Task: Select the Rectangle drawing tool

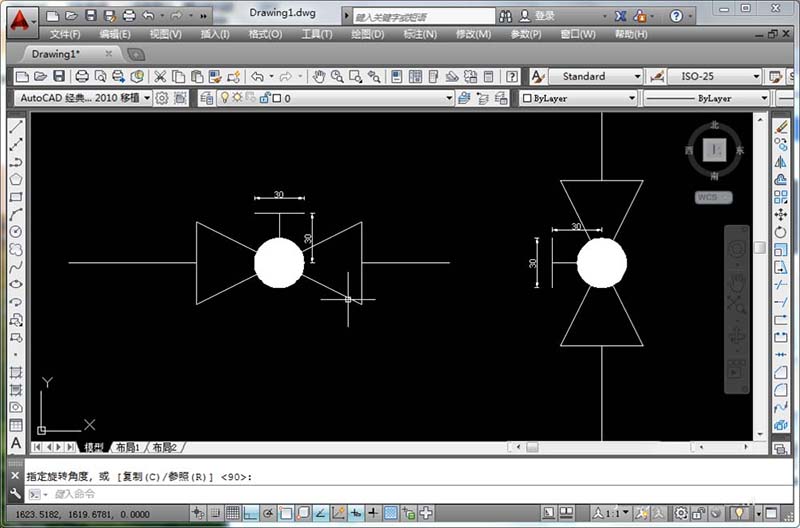Action: tap(16, 196)
